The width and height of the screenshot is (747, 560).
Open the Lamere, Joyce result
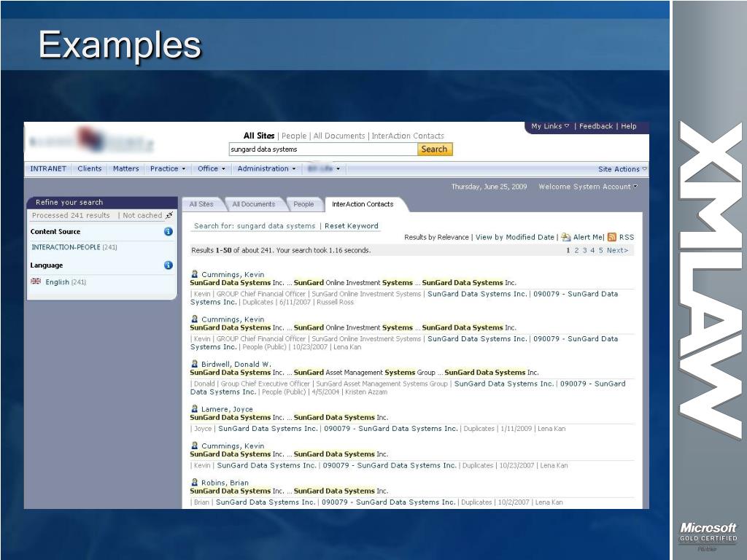(227, 409)
